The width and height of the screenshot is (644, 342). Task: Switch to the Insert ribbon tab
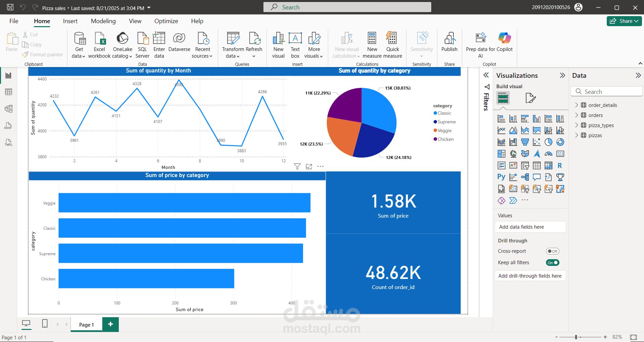[70, 21]
